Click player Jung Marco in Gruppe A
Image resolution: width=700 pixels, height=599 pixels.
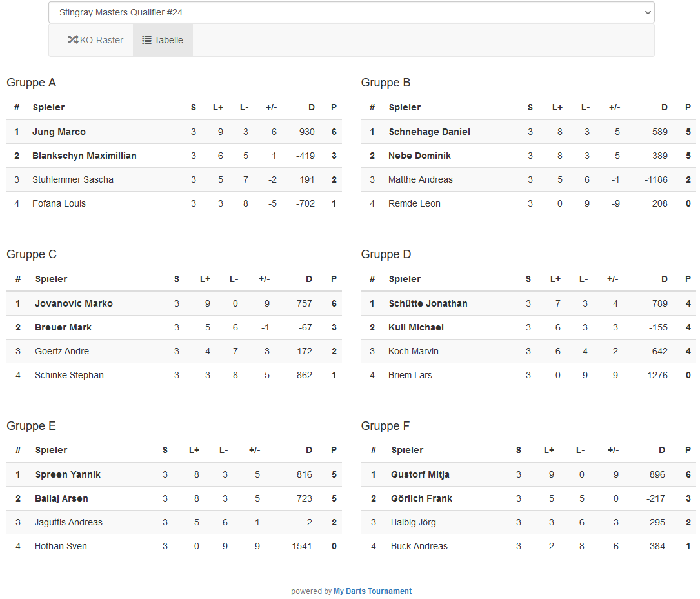coord(59,132)
